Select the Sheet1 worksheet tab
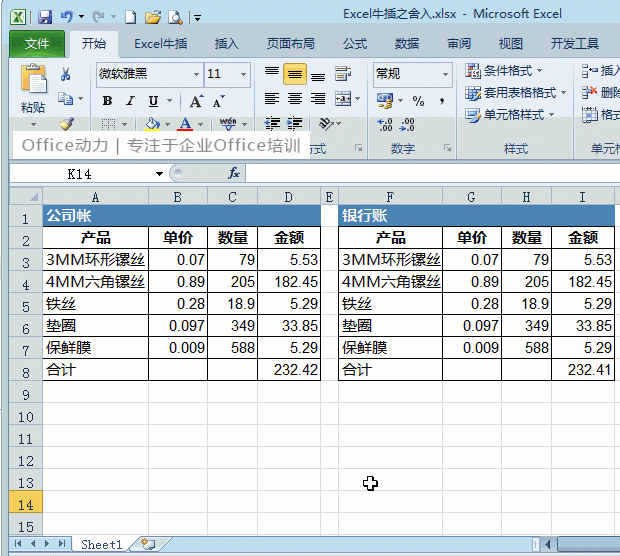The height and width of the screenshot is (556, 620). click(101, 544)
